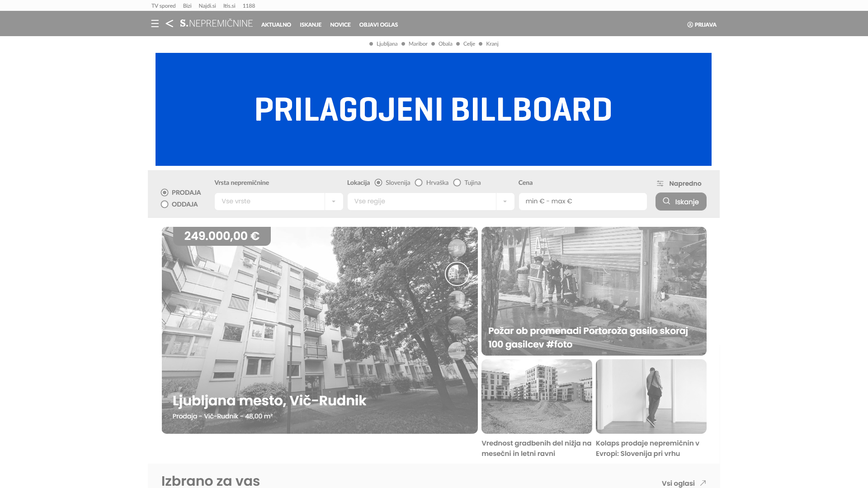The image size is (868, 488).
Task: Select the PRODAJA radio button
Action: click(165, 192)
